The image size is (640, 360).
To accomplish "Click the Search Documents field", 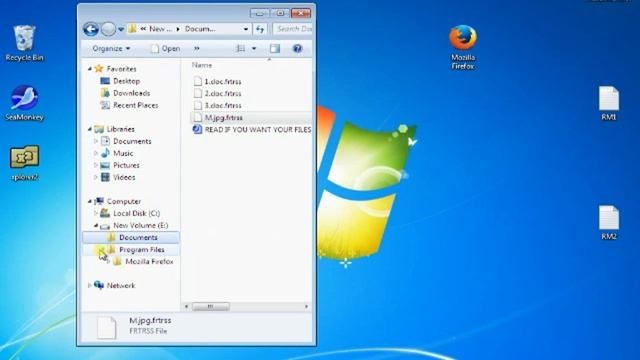I will (x=293, y=29).
